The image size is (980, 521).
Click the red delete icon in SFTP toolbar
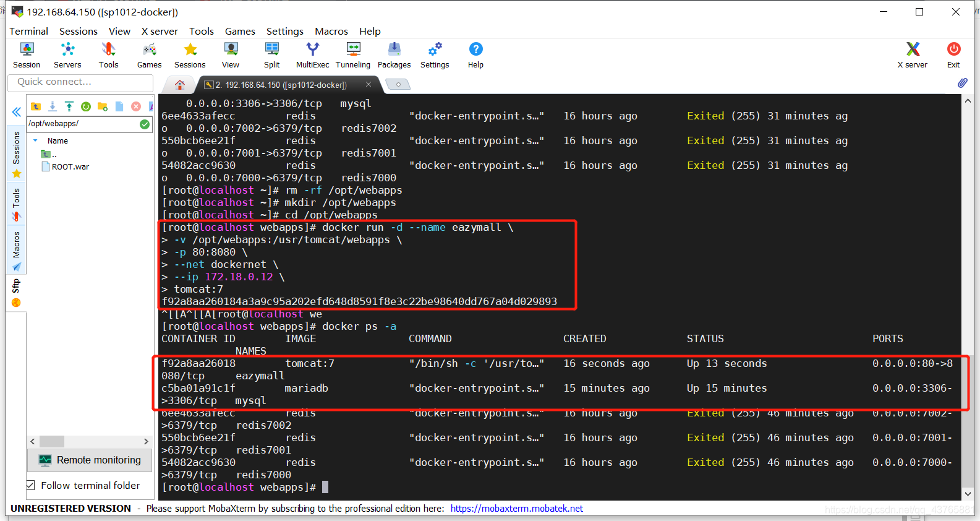click(136, 106)
